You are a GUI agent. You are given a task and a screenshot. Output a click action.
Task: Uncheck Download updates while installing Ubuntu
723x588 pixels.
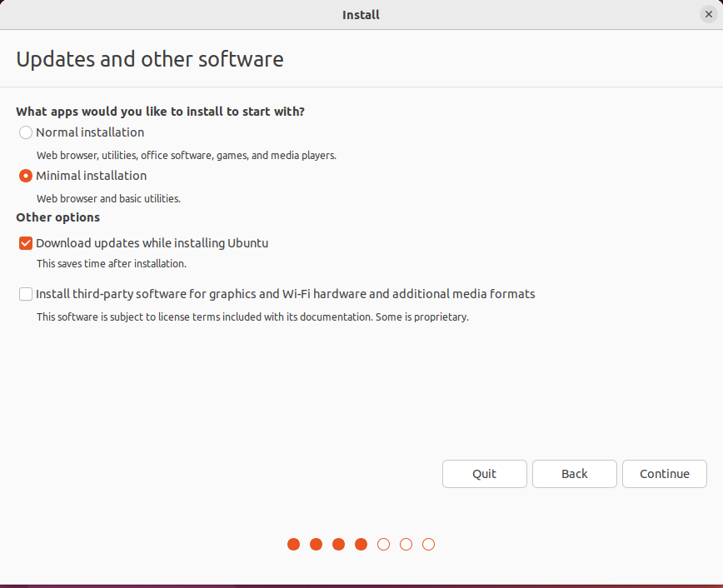point(25,243)
